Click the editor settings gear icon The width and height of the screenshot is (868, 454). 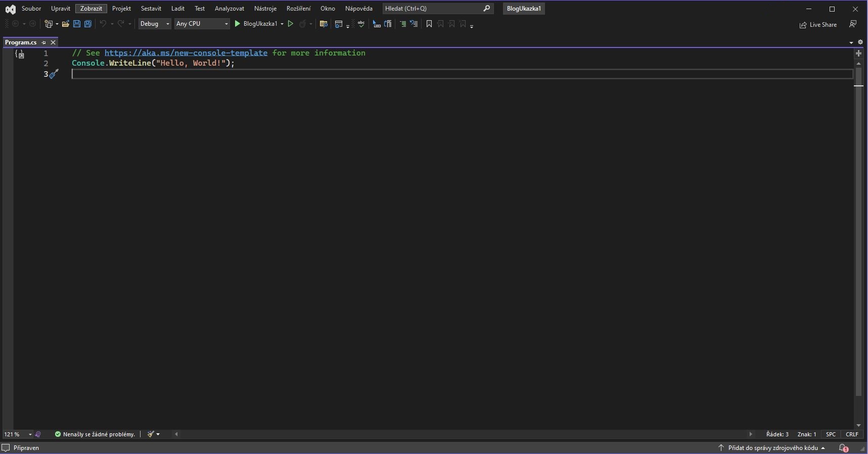[860, 42]
